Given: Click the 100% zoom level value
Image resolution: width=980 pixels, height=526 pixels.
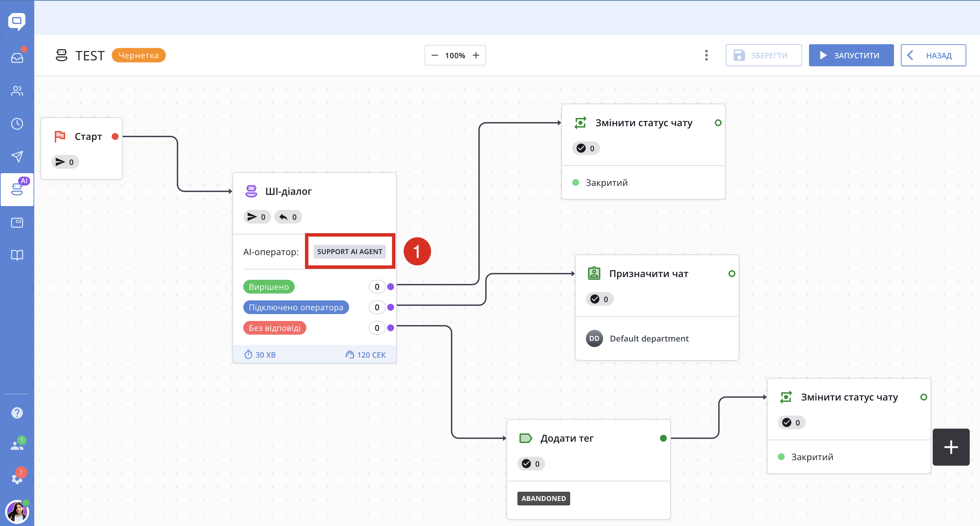Looking at the screenshot, I should pos(455,56).
